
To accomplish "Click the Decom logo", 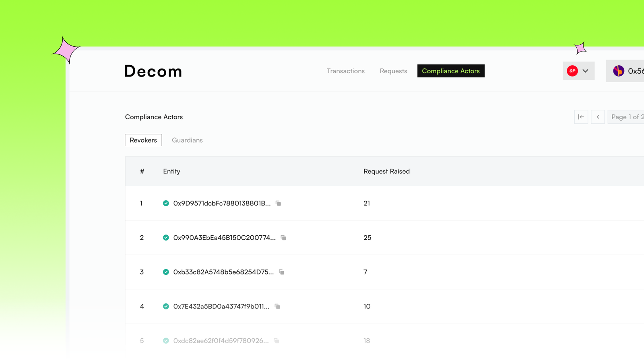I will [153, 71].
